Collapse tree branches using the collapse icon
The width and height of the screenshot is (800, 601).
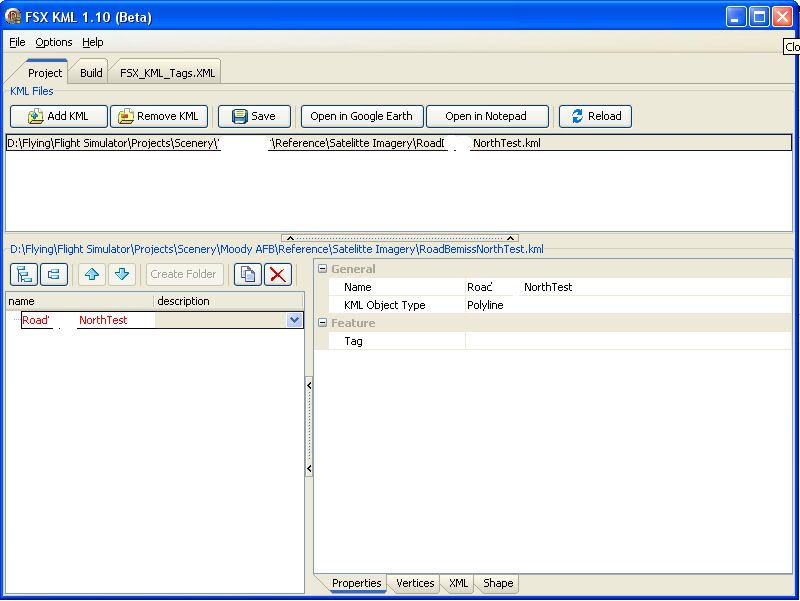pos(54,274)
